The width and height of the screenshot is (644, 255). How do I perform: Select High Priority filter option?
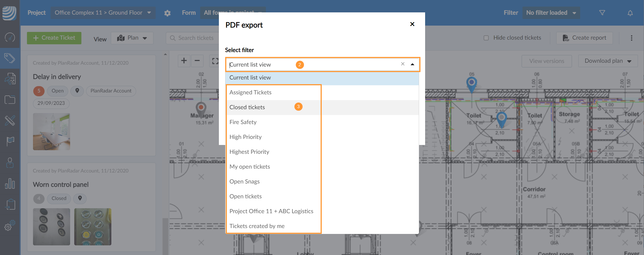point(246,137)
